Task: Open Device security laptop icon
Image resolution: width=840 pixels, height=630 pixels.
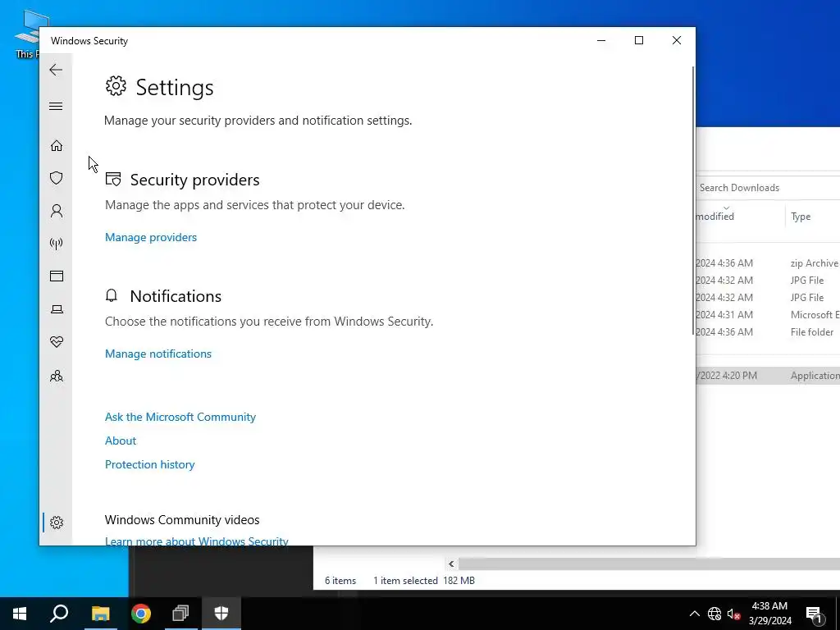Action: click(57, 309)
